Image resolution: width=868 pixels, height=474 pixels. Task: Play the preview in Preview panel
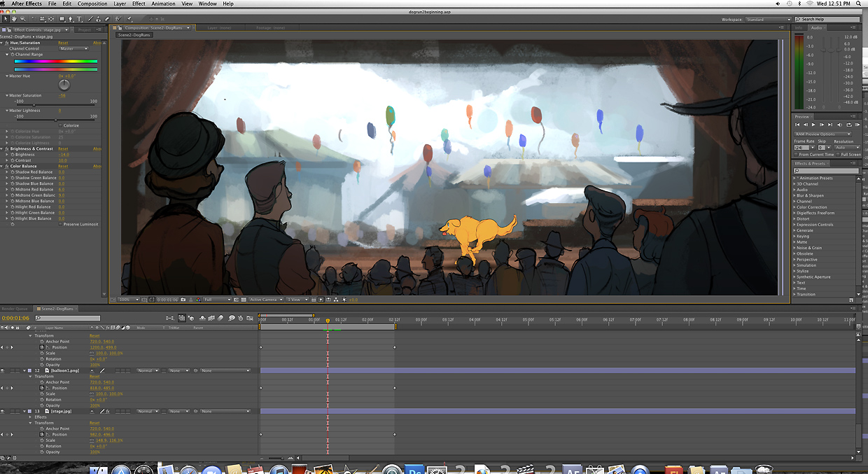tap(813, 125)
